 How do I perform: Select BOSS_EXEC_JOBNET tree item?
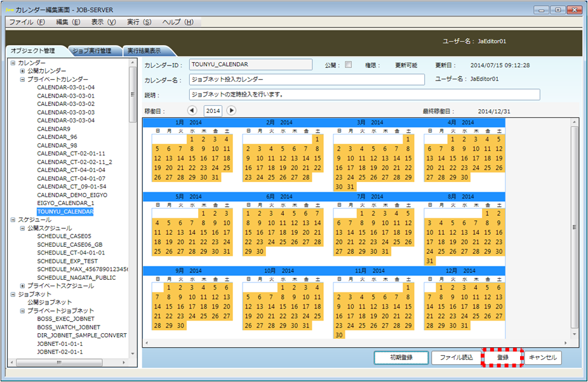tap(65, 319)
